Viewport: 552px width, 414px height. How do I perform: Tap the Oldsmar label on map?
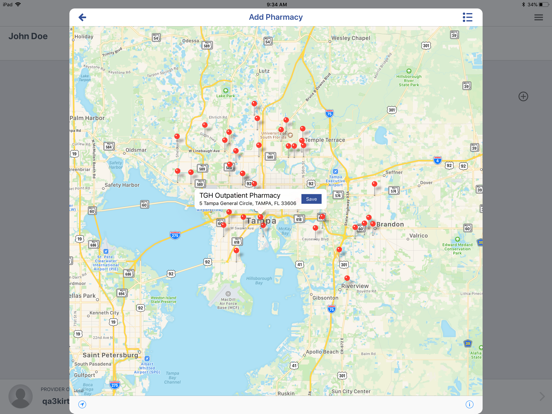[136, 150]
